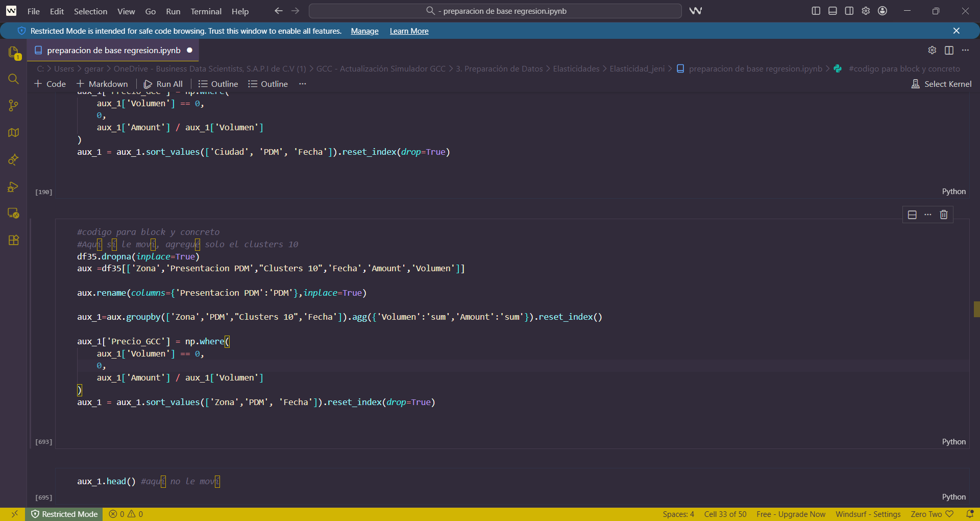
Task: Open the Selection menu
Action: point(90,11)
